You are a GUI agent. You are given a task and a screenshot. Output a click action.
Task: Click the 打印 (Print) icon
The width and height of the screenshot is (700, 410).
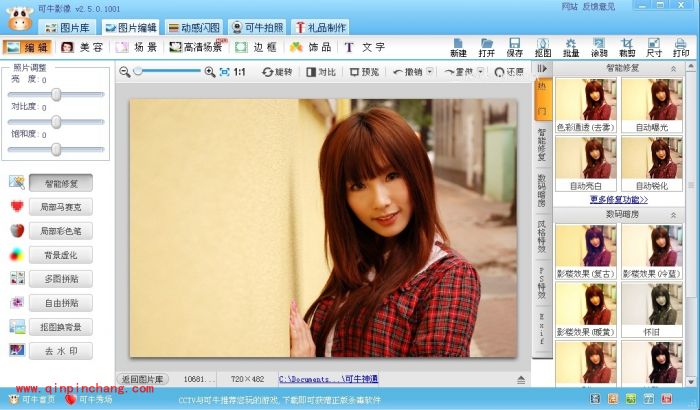tap(681, 46)
